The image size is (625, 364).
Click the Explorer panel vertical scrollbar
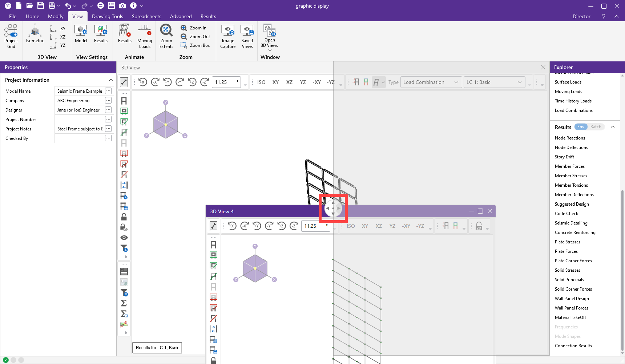tap(622, 269)
